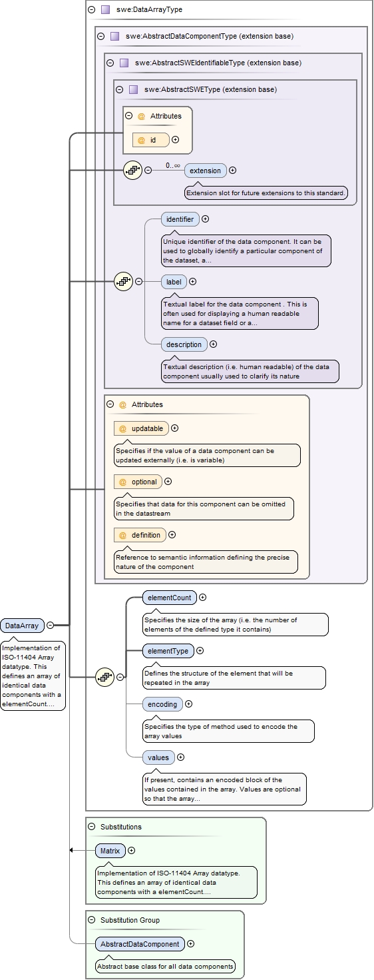Image resolution: width=374 pixels, height=980 pixels.
Task: Select the AbstractDataComponent element
Action: (140, 943)
